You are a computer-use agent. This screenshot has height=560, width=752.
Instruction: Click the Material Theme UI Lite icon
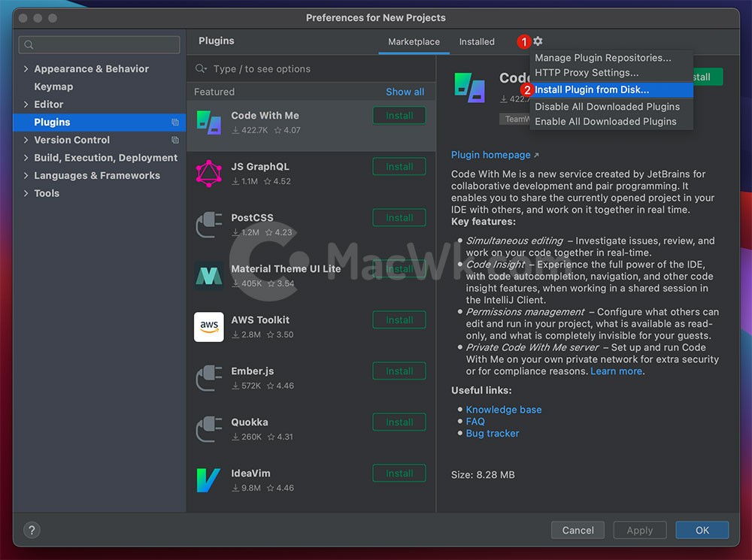coord(208,276)
